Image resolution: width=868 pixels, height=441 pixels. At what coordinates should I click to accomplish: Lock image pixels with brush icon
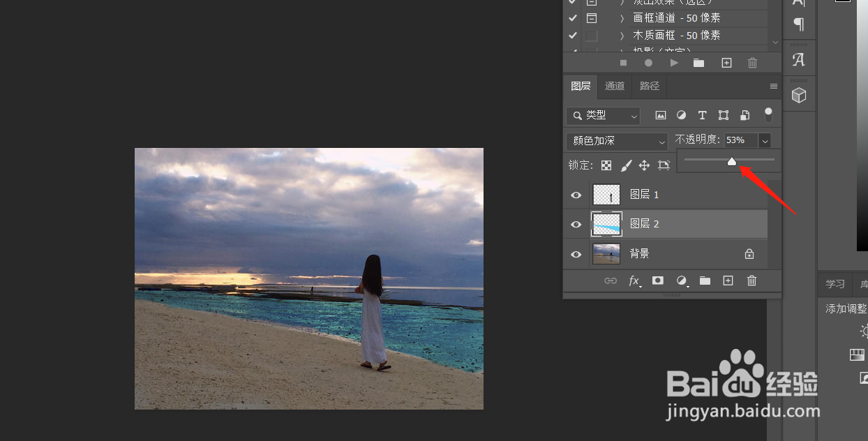[x=626, y=165]
